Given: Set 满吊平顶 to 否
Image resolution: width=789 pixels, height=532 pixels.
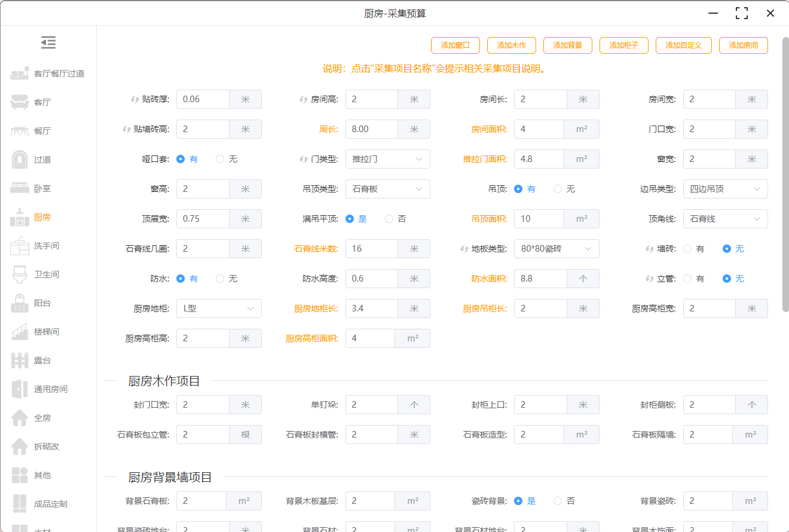Looking at the screenshot, I should 389,219.
